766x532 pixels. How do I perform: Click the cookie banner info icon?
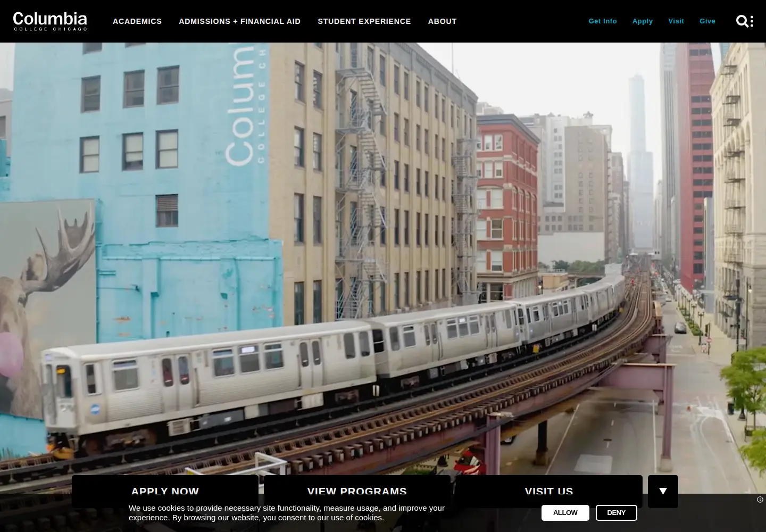(760, 500)
